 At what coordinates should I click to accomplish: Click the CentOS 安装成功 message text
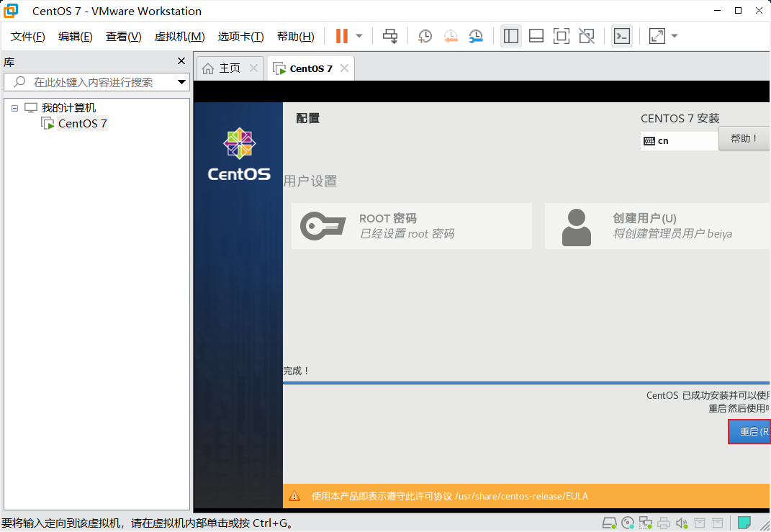[708, 401]
